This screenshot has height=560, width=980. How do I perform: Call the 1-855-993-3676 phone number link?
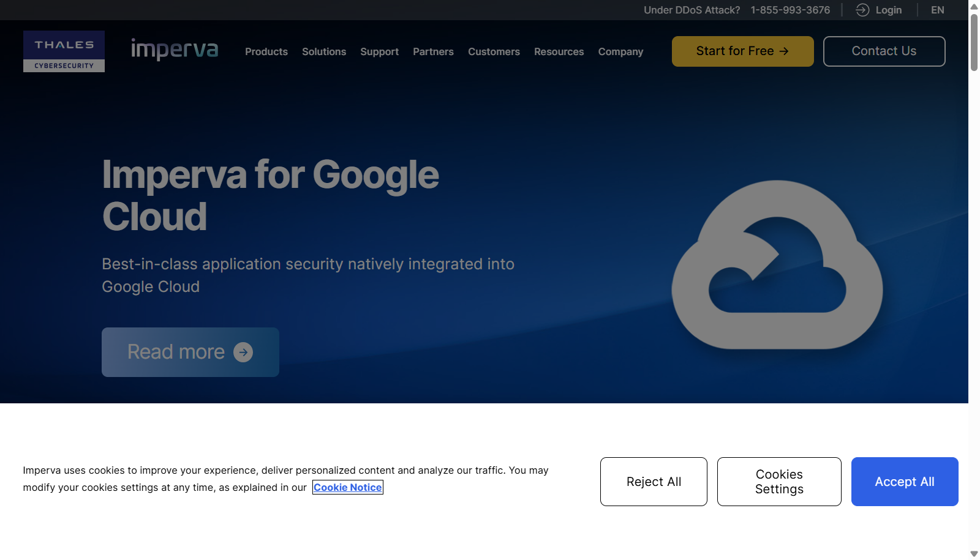coord(790,10)
